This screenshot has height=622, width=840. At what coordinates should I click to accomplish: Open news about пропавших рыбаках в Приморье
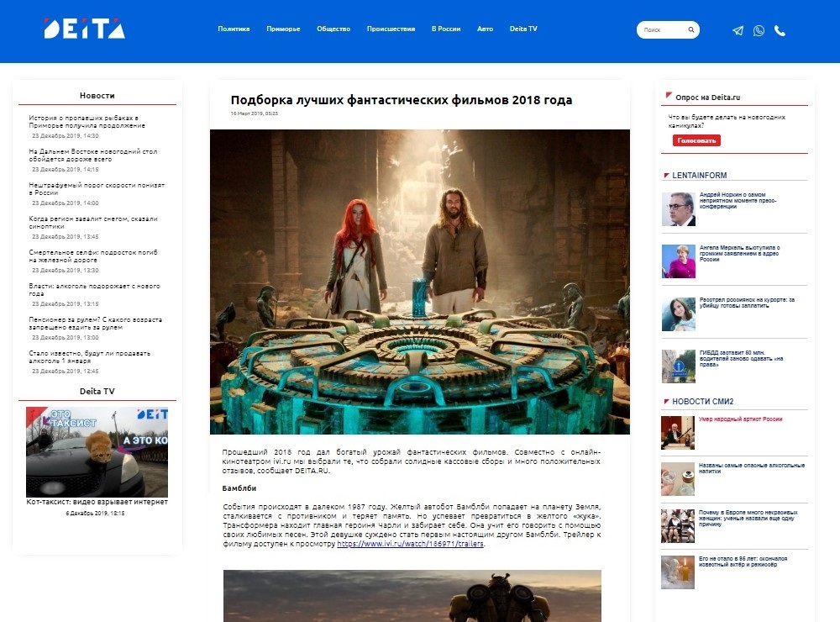click(x=87, y=122)
